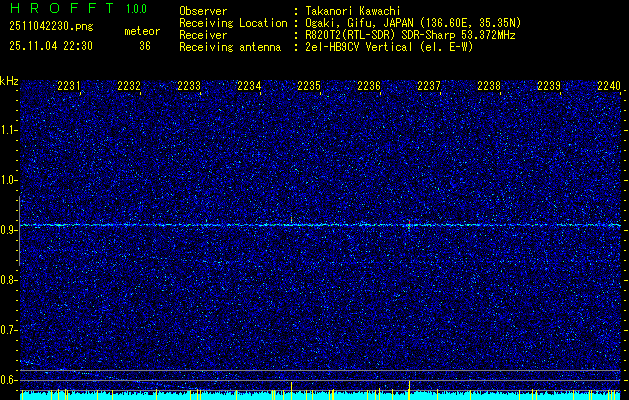Click the HROFFT title text
This screenshot has width=629, height=400.
(x=61, y=8)
